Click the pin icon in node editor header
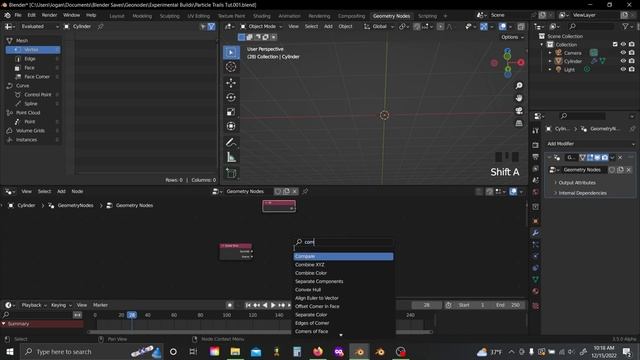This screenshot has width=640, height=360. click(305, 191)
